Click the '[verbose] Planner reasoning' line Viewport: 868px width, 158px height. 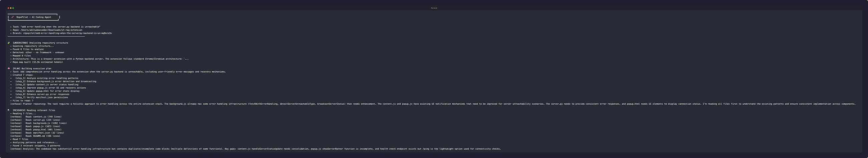tap(433, 104)
